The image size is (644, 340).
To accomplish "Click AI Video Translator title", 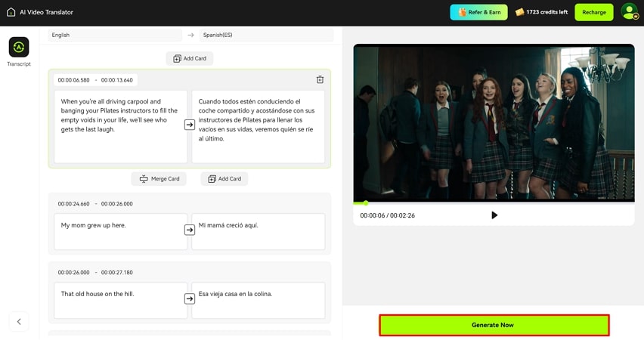I will [46, 12].
